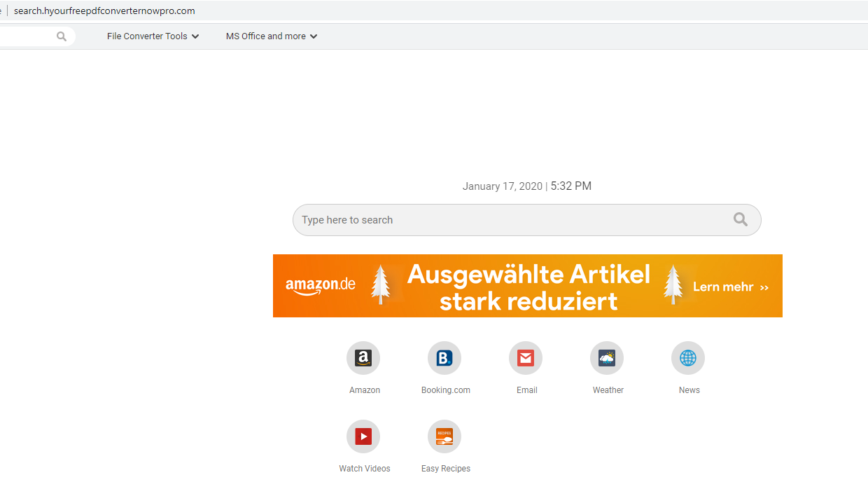
Task: Click the main search magnifier icon
Action: pos(741,220)
